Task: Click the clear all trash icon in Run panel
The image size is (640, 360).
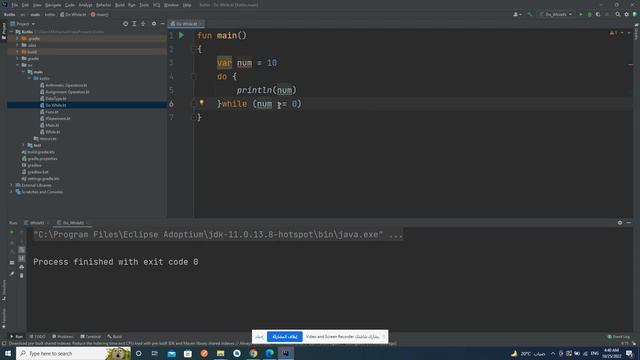Action: pos(22,276)
